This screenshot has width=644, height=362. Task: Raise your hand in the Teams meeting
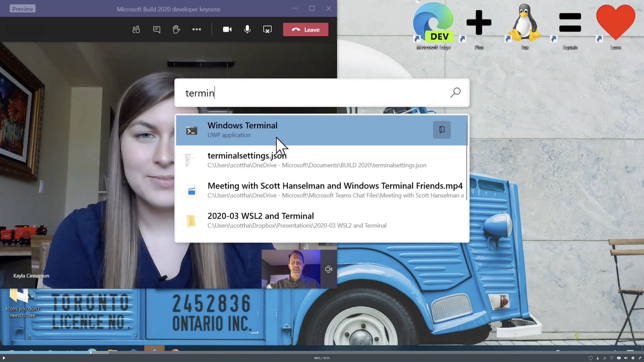176,29
